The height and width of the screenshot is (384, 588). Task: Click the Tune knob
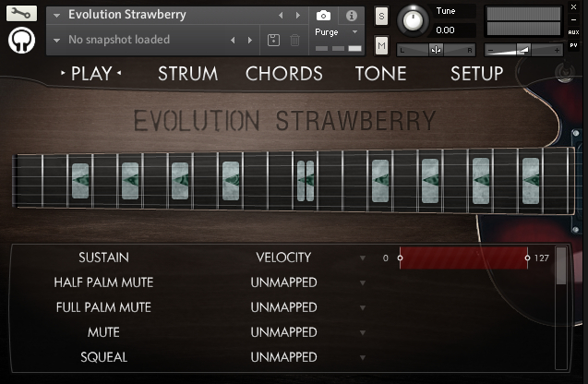tap(413, 20)
